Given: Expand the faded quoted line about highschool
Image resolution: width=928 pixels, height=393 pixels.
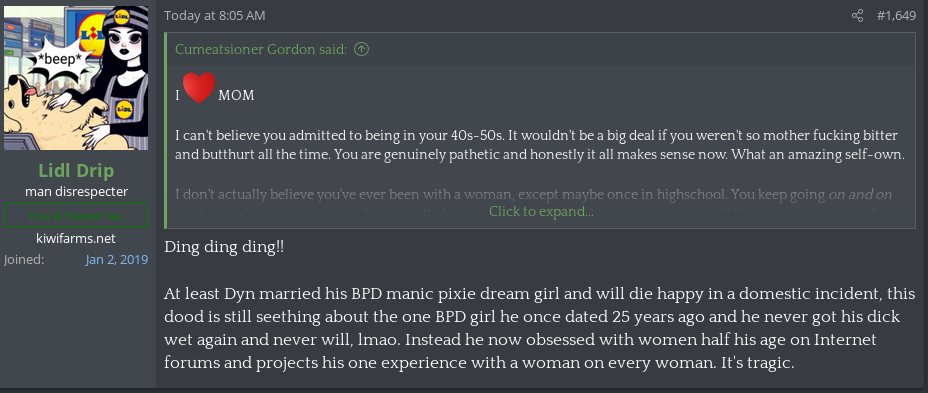Looking at the screenshot, I should [x=533, y=195].
